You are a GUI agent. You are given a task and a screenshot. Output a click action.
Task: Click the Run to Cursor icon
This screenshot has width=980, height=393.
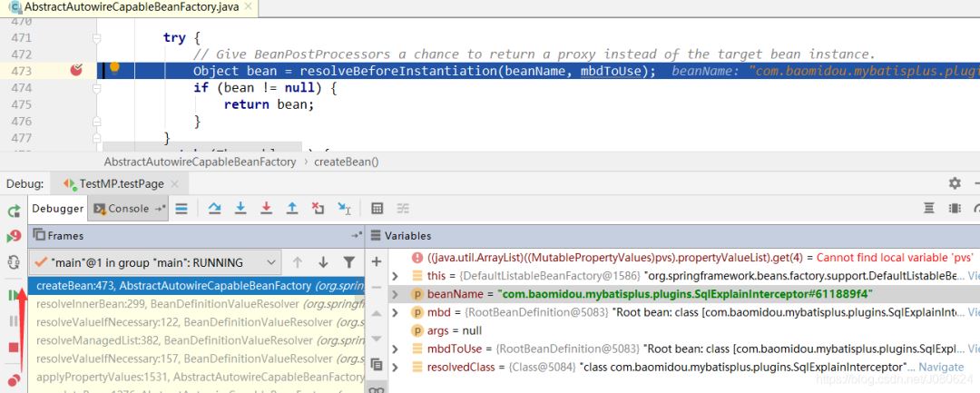[x=344, y=208]
